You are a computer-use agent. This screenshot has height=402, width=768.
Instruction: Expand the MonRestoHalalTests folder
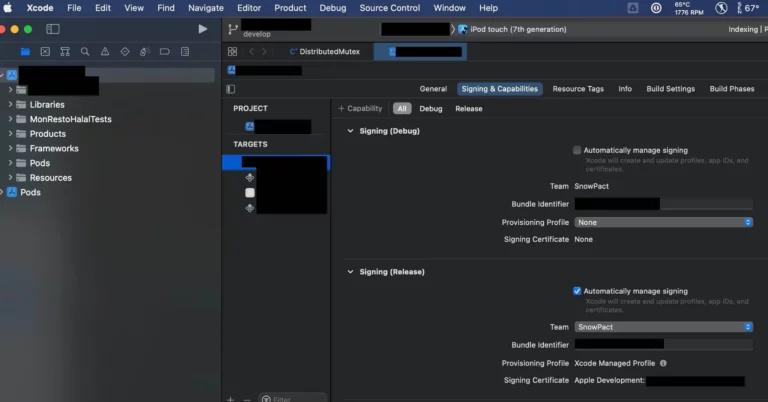[10, 119]
